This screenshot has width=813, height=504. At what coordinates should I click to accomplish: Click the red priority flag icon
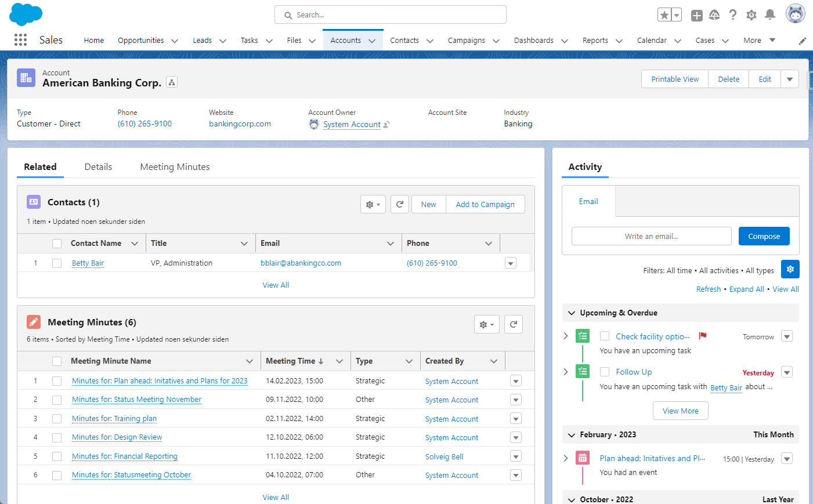[x=703, y=336]
